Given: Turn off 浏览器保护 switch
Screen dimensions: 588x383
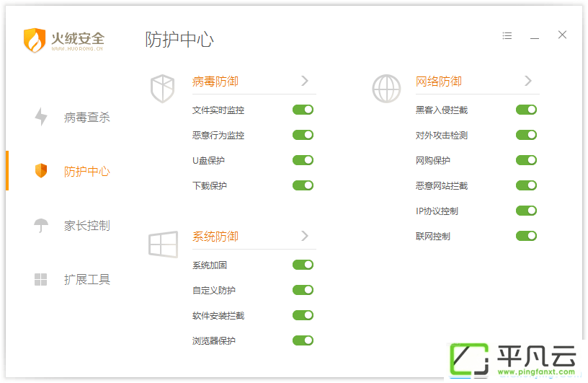Looking at the screenshot, I should tap(303, 340).
